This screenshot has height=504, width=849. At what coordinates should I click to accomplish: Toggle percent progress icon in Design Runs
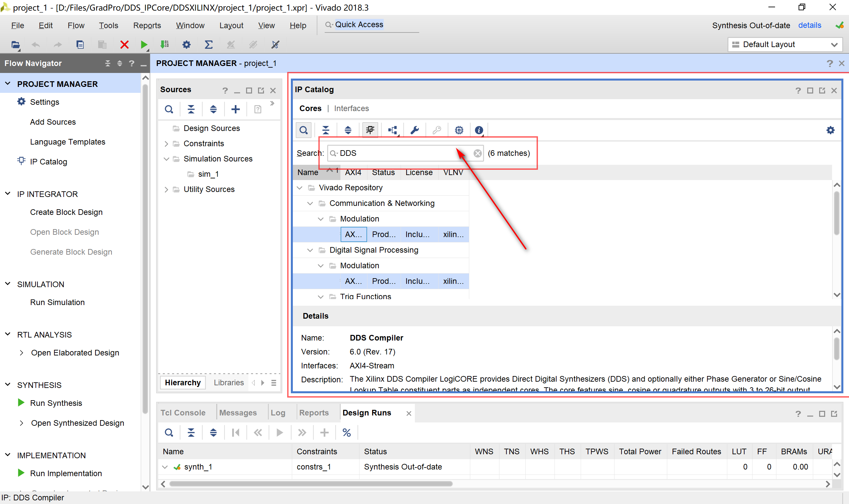tap(346, 433)
